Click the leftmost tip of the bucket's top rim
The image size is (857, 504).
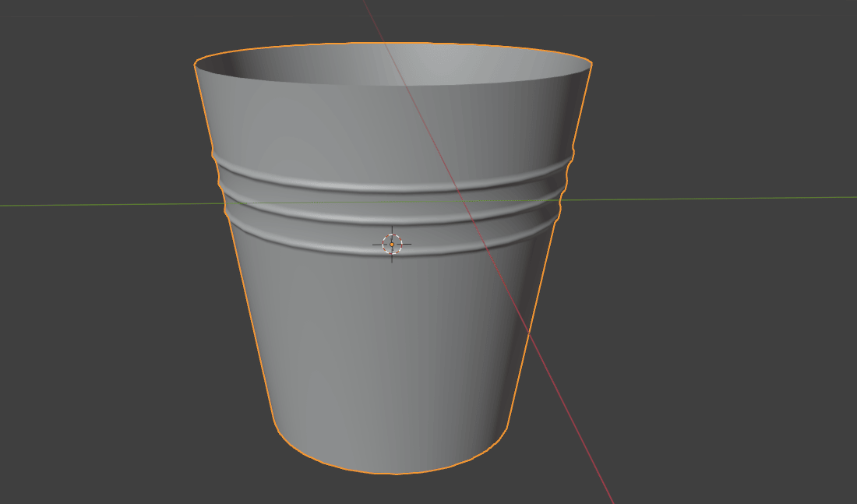[x=195, y=65]
